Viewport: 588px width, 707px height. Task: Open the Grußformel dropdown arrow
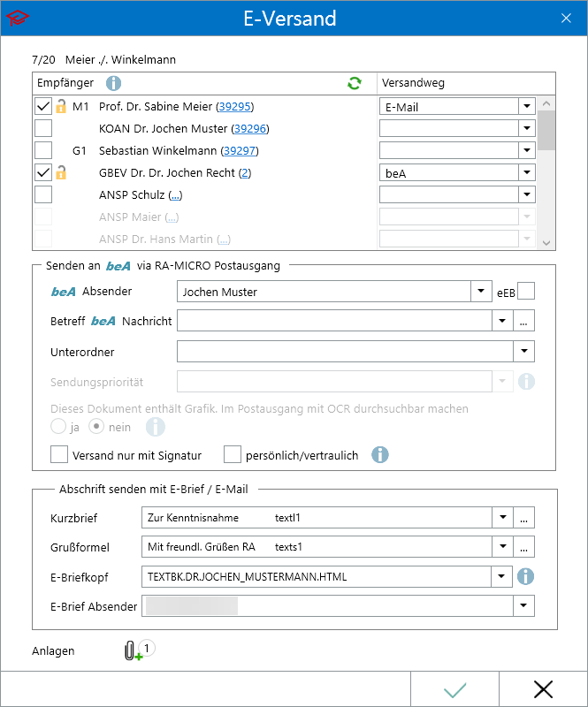(x=503, y=546)
